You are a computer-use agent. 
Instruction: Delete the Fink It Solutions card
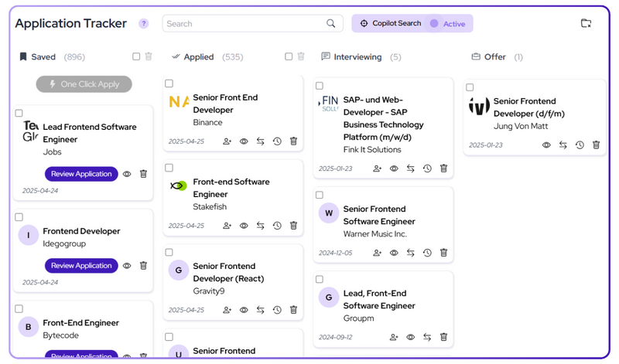click(443, 168)
